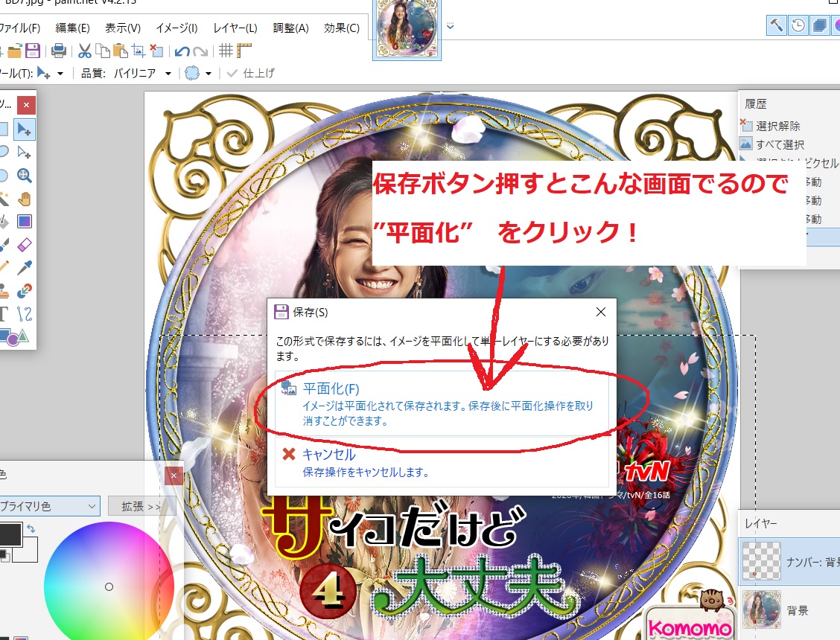Close the Save dialog with X

[x=600, y=312]
